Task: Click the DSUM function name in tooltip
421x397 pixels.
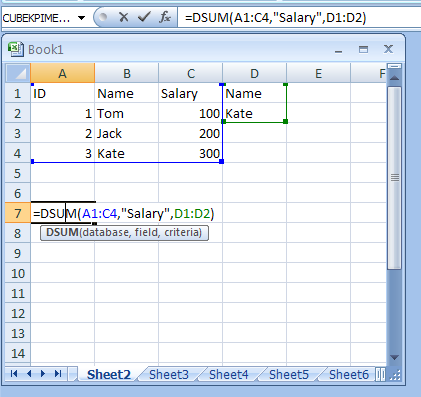Action: pos(62,232)
